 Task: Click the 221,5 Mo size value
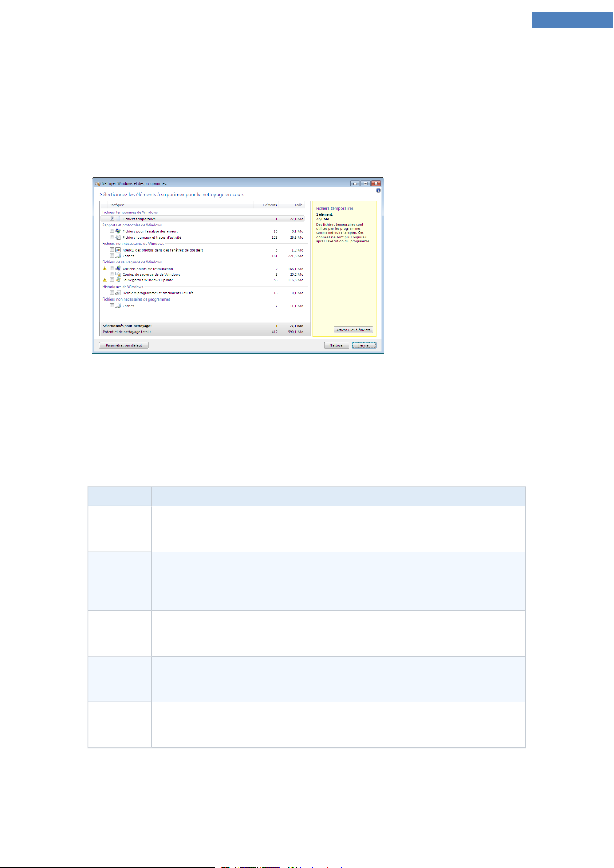[295, 256]
